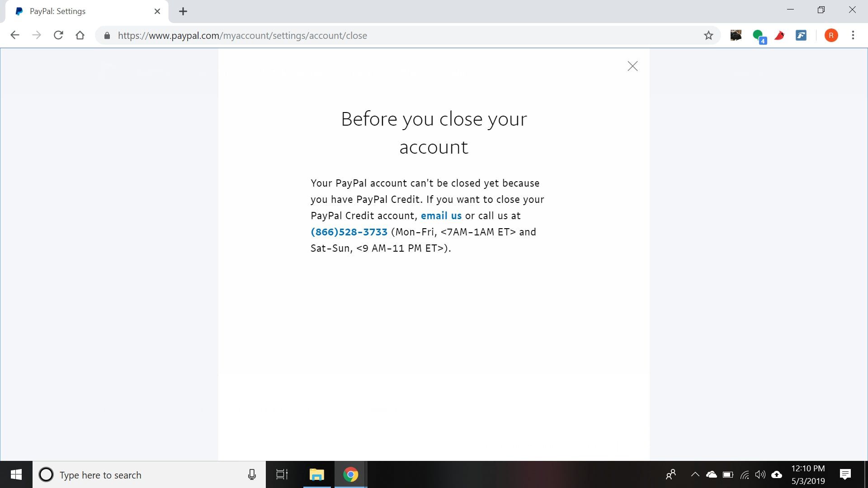This screenshot has width=868, height=488.
Task: Minimize the Chrome window
Action: (x=790, y=9)
